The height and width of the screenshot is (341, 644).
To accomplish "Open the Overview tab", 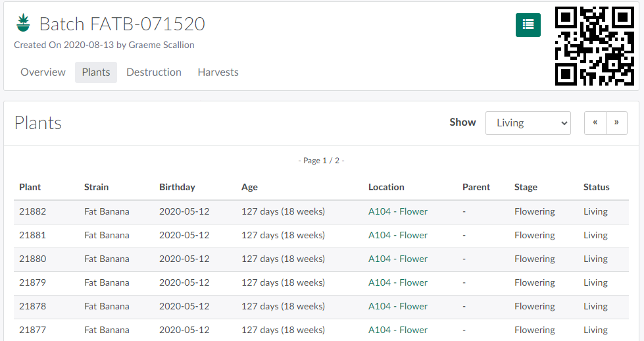I will (x=43, y=72).
